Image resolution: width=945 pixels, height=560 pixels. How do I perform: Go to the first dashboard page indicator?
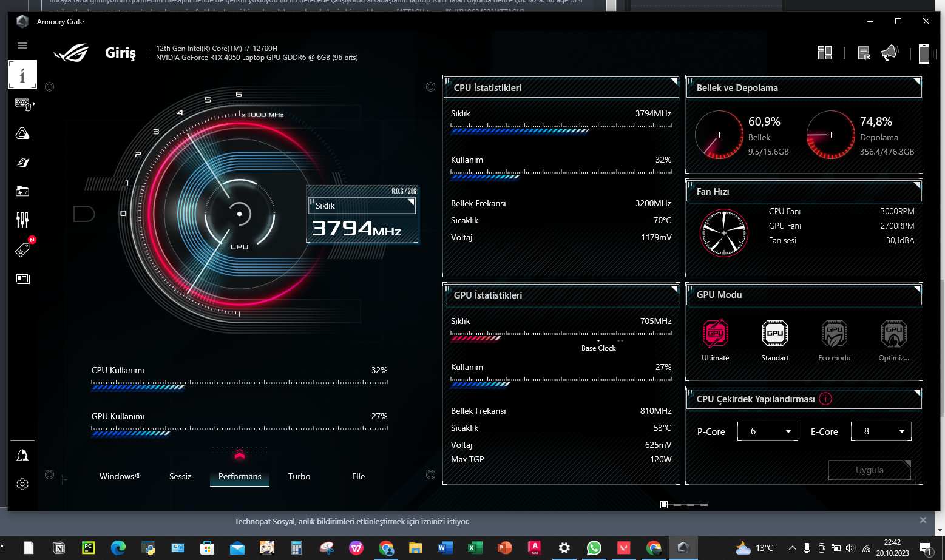pos(664,505)
